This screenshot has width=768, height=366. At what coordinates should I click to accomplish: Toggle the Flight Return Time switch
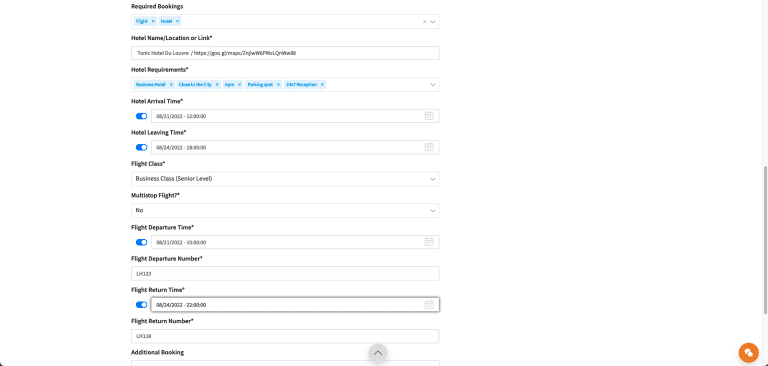142,305
